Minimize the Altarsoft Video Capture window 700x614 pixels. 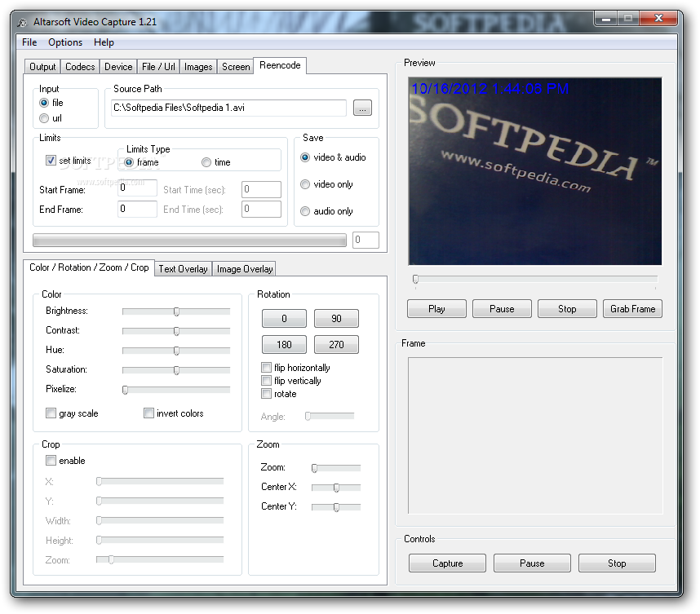point(606,19)
